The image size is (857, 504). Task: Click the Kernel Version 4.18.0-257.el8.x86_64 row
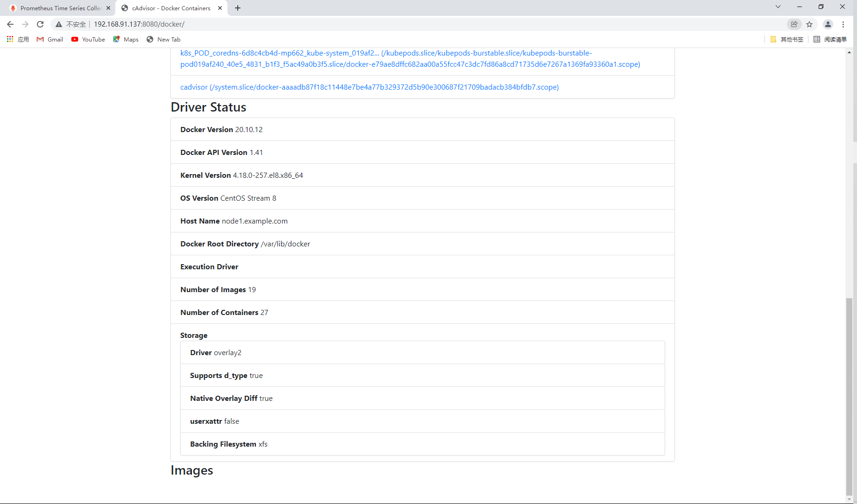422,175
